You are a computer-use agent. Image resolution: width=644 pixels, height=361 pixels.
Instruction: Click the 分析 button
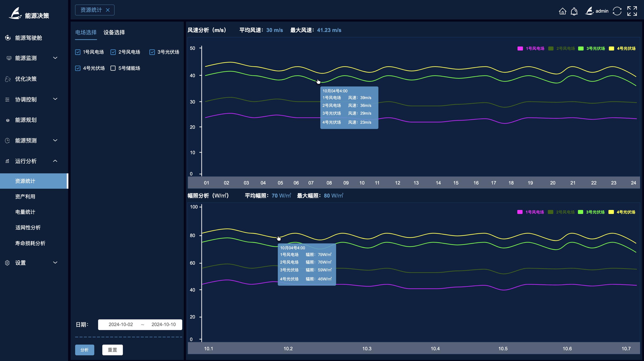click(85, 350)
